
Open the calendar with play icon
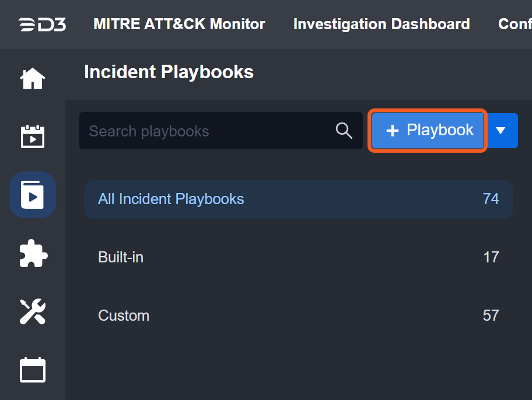(33, 136)
